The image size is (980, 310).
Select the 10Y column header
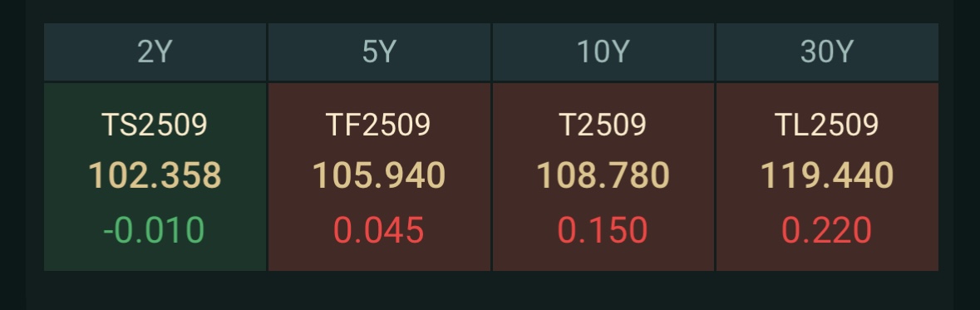coord(603,52)
